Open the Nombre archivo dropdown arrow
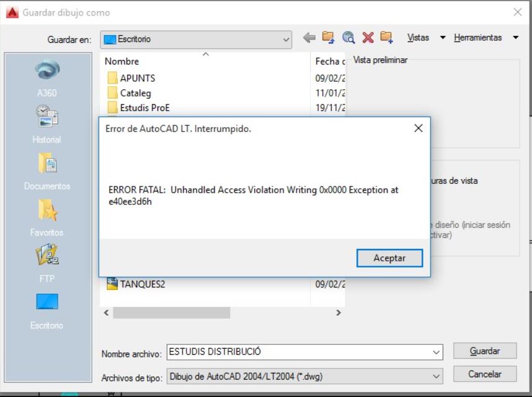The image size is (532, 397). [x=437, y=352]
